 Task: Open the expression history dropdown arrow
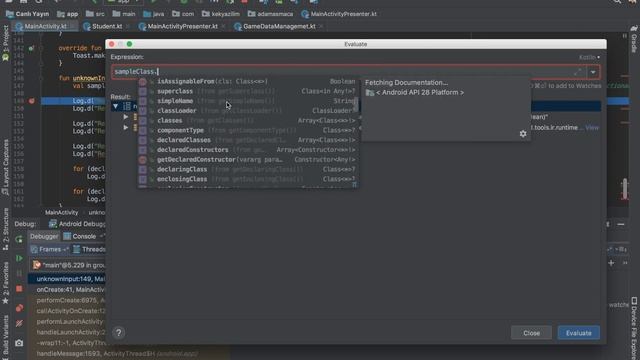coord(593,72)
